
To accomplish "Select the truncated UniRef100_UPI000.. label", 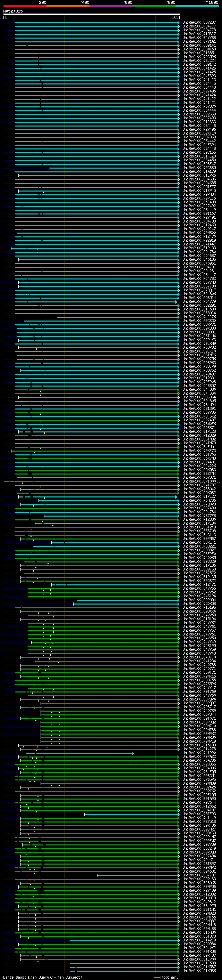I will click(201, 481).
